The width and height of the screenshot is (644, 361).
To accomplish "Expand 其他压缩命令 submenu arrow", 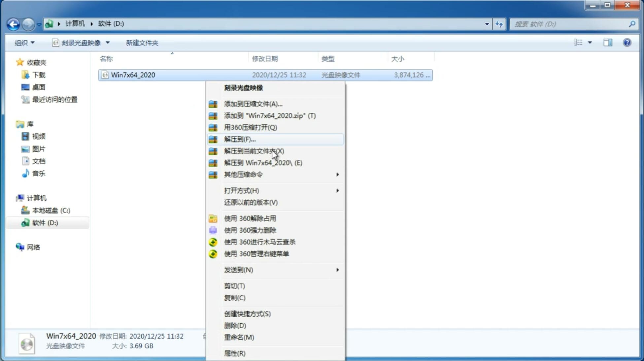I will 338,174.
